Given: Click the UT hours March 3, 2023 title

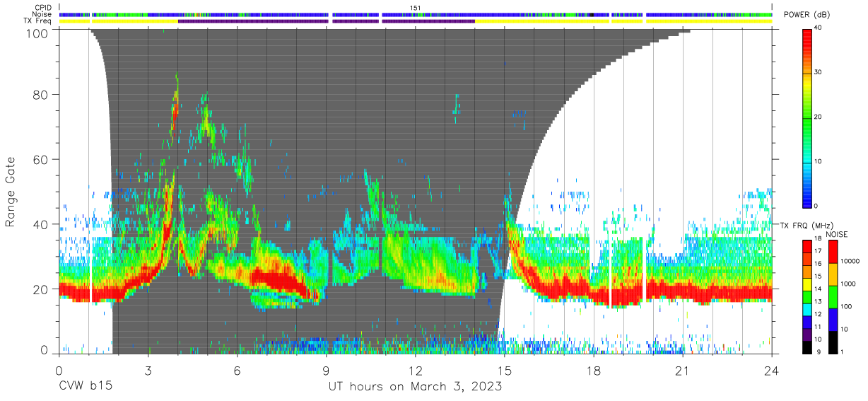Looking at the screenshot, I should point(415,387).
